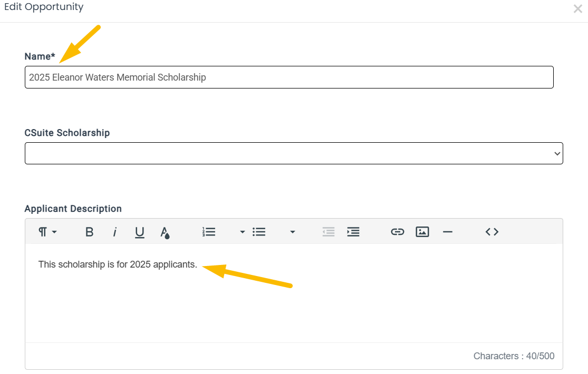This screenshot has width=588, height=374.
Task: Toggle underline formatting
Action: pyautogui.click(x=140, y=232)
